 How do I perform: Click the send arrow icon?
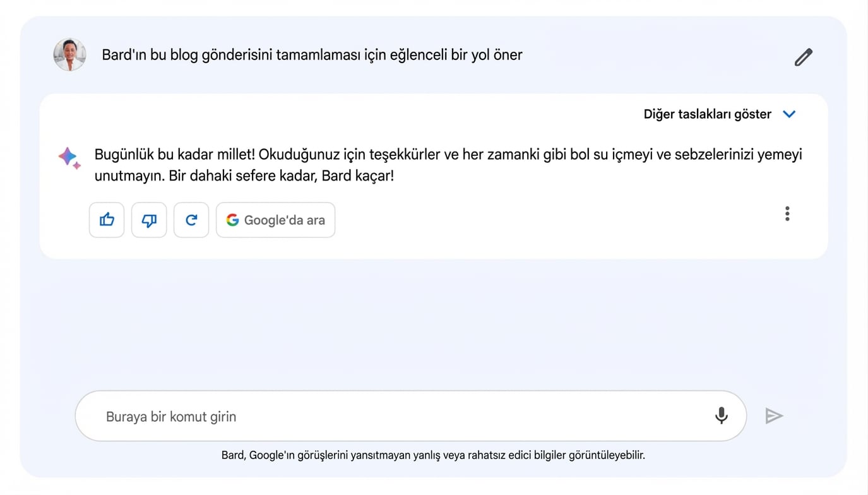point(775,416)
